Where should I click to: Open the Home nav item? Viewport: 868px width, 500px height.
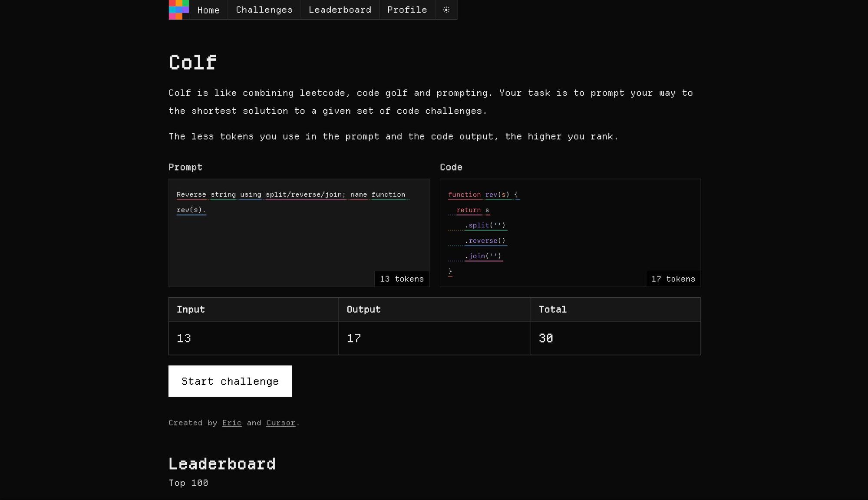point(208,10)
